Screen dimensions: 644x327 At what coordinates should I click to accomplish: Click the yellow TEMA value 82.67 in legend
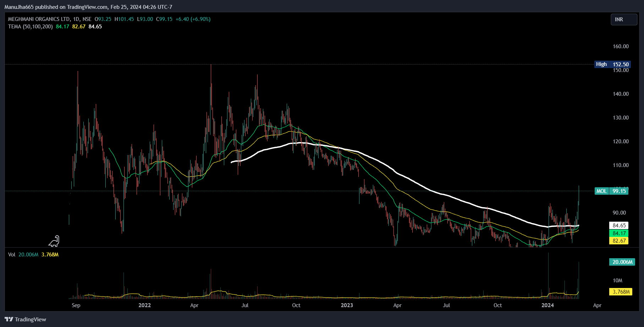point(79,27)
